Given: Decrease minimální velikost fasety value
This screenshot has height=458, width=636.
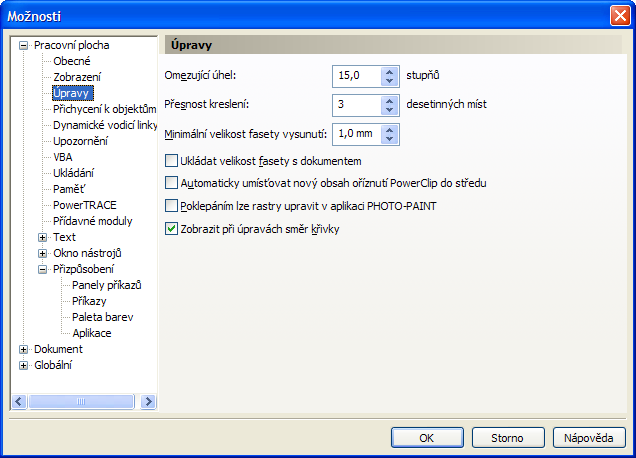Looking at the screenshot, I should tap(389, 139).
